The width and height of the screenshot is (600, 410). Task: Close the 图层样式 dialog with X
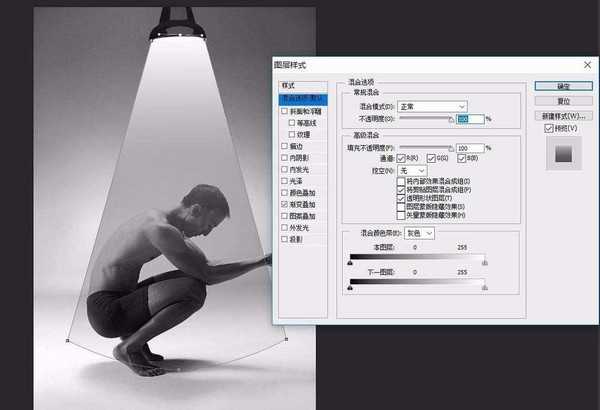[587, 65]
